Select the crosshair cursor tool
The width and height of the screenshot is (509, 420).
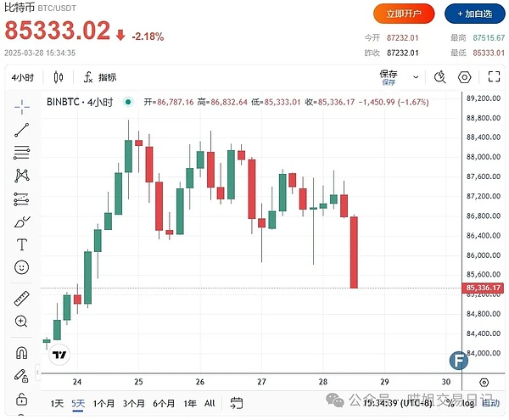coord(22,107)
